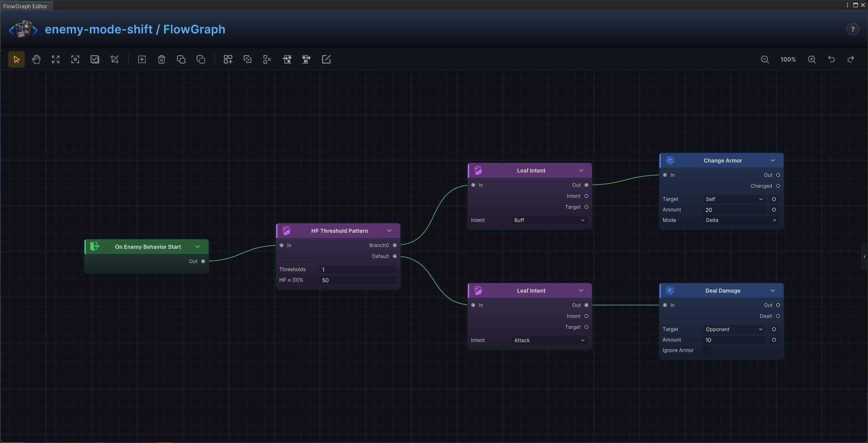The height and width of the screenshot is (443, 868).
Task: Collapse the Change Armor node
Action: [x=773, y=160]
